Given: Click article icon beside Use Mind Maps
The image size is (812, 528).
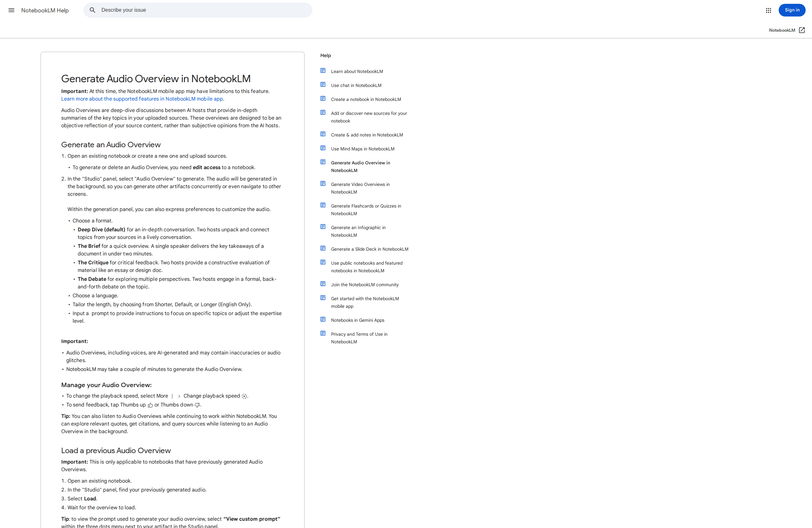Looking at the screenshot, I should 323,148.
